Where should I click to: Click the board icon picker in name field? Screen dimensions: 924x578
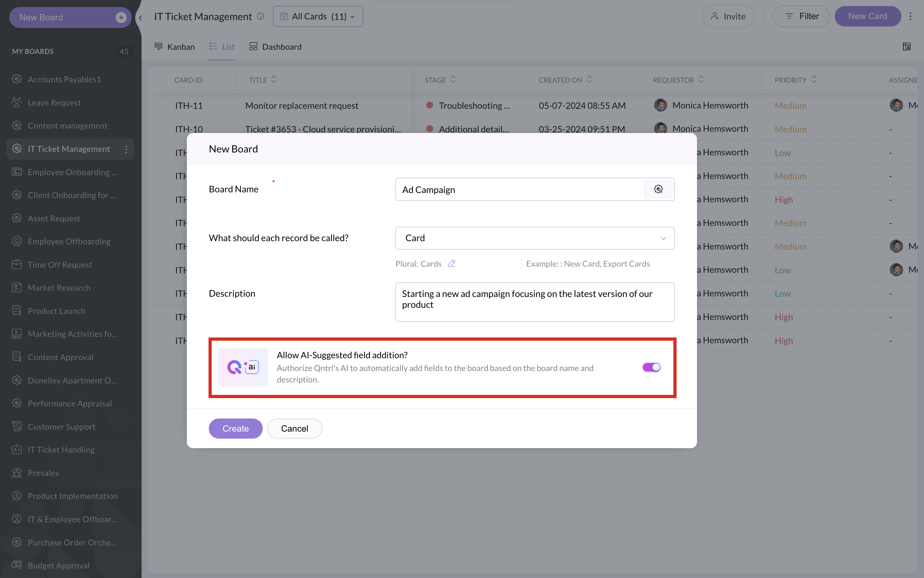point(658,189)
